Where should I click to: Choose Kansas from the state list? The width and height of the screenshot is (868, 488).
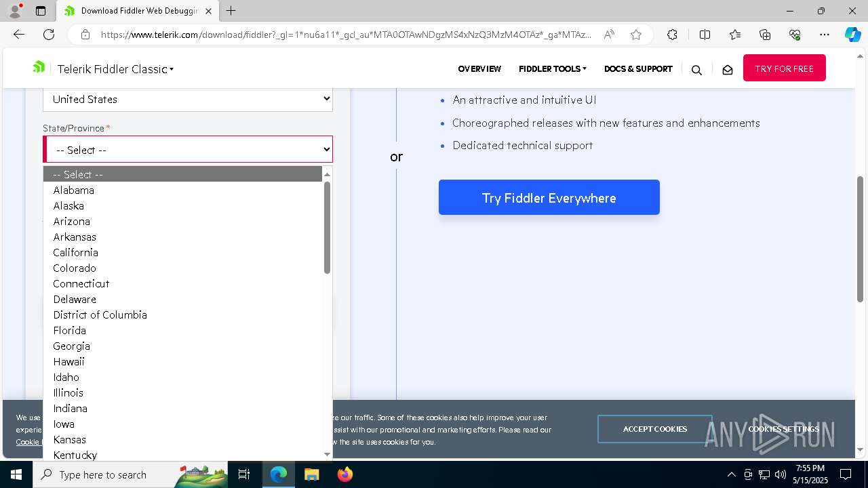click(182, 439)
